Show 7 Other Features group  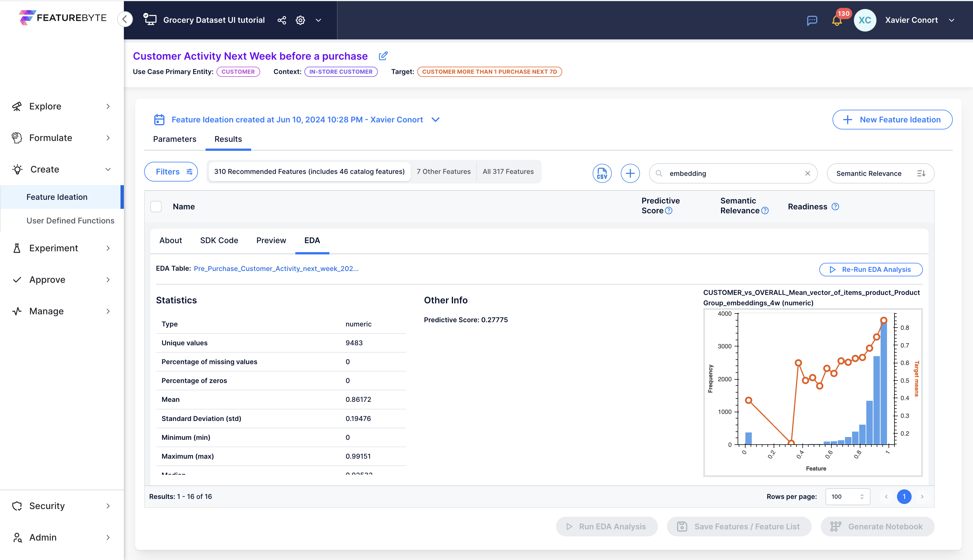[x=444, y=172]
